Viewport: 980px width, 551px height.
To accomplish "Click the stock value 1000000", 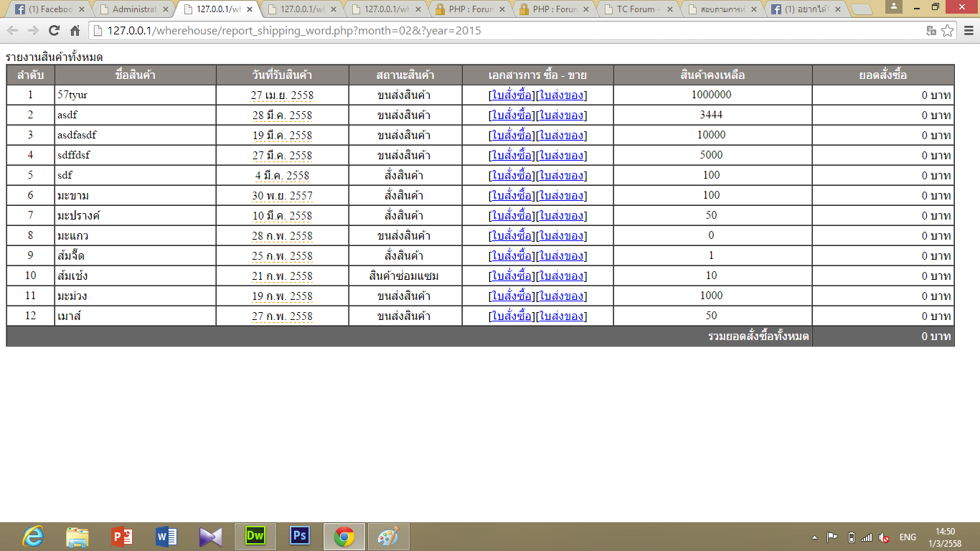I will (x=712, y=95).
